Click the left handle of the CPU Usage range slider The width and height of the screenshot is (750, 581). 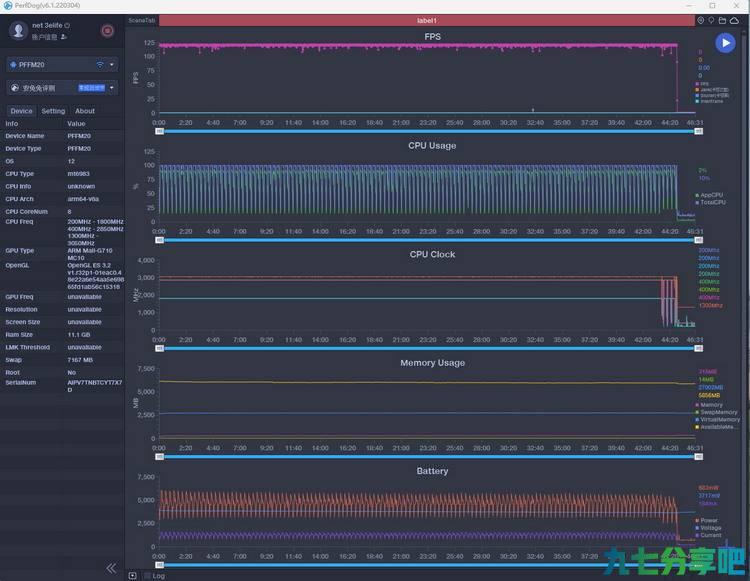pos(160,240)
